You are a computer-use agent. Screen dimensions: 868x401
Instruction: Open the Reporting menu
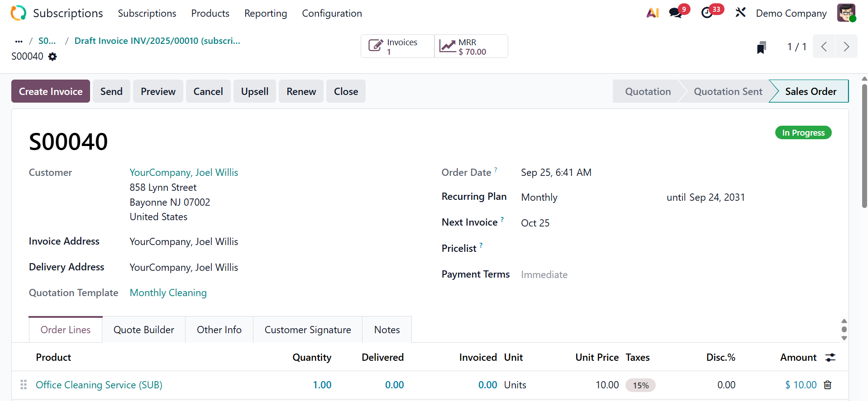point(266,14)
